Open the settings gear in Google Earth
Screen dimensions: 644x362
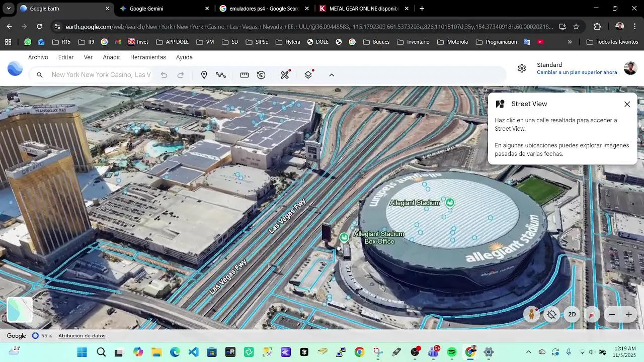click(522, 68)
